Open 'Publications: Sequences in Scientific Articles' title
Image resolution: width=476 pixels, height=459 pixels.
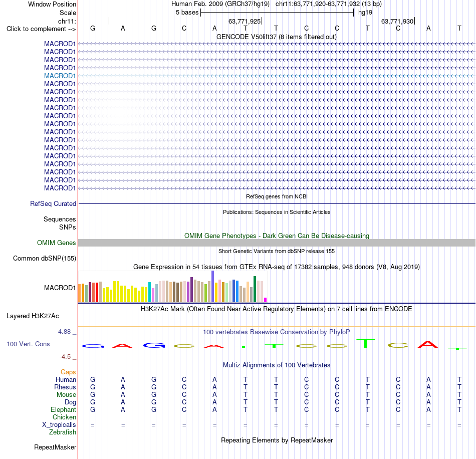pos(277,212)
